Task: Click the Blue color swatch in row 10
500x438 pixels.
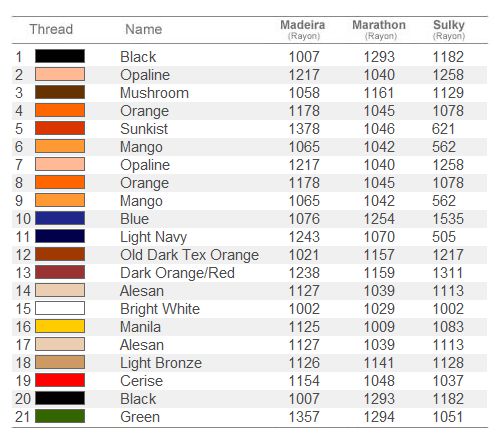Action: [x=60, y=218]
